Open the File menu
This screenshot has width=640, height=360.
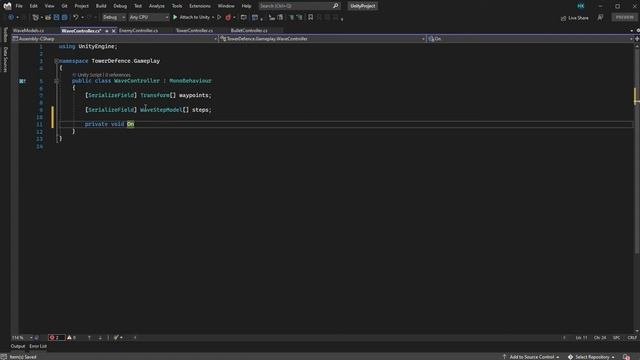(x=19, y=6)
